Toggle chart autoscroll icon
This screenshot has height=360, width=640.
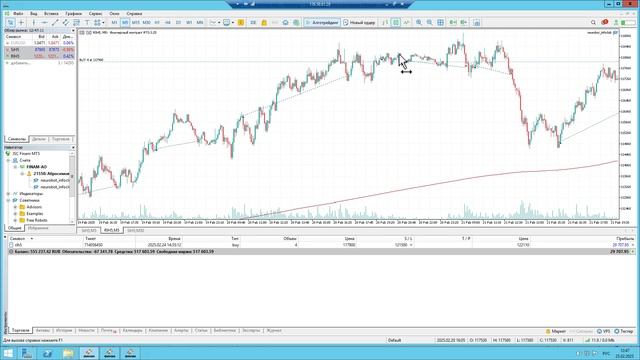click(x=453, y=22)
